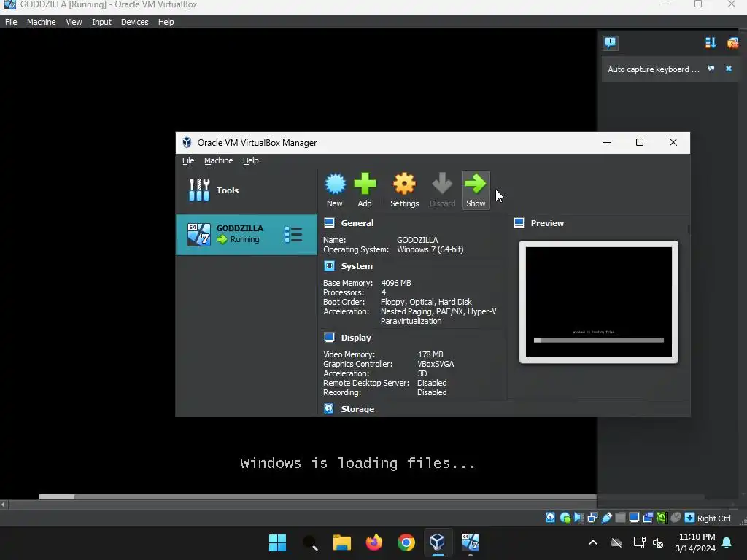Click the OneDrive cloud tray icon
The width and height of the screenshot is (747, 560).
pos(616,542)
